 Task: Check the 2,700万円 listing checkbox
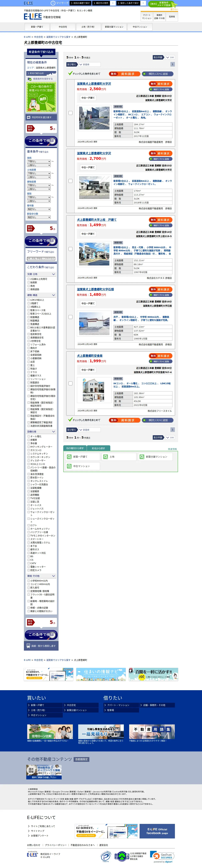click(x=70, y=181)
